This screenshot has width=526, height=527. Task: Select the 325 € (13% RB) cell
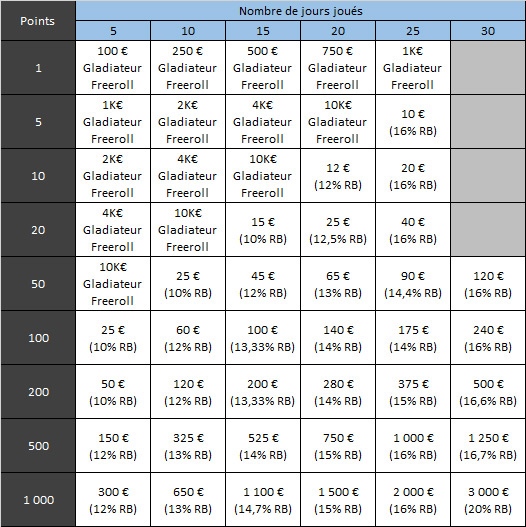188,446
